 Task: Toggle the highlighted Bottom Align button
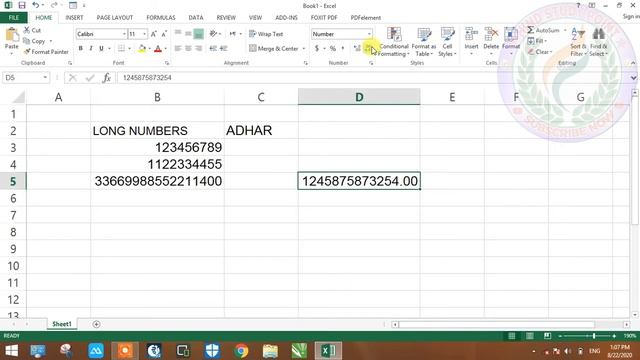coord(198,34)
